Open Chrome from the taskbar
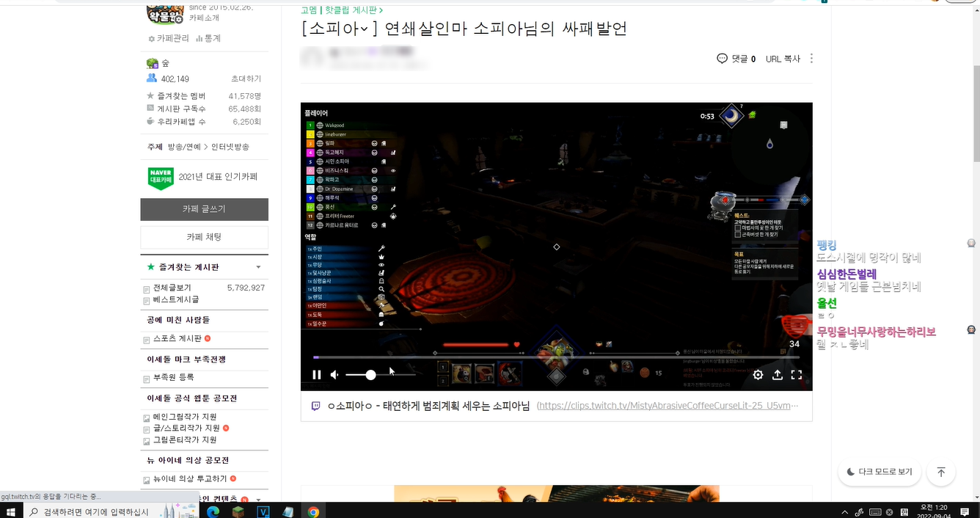980x518 pixels. [313, 511]
